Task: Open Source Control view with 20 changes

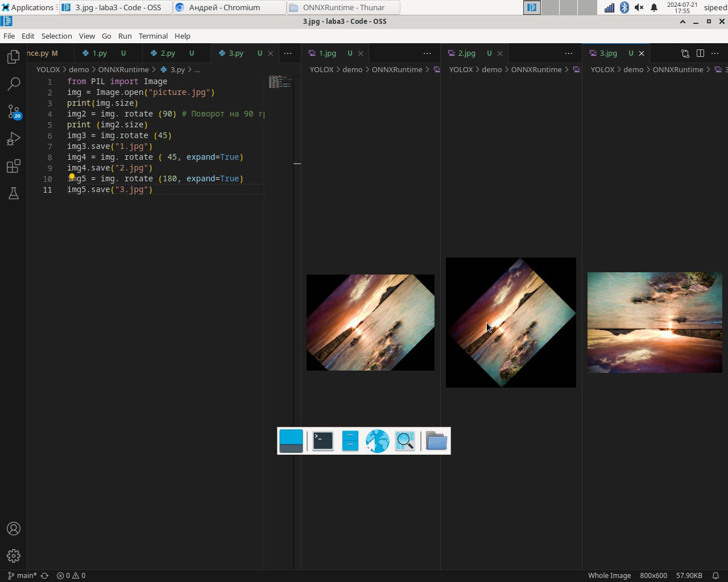Action: click(14, 111)
